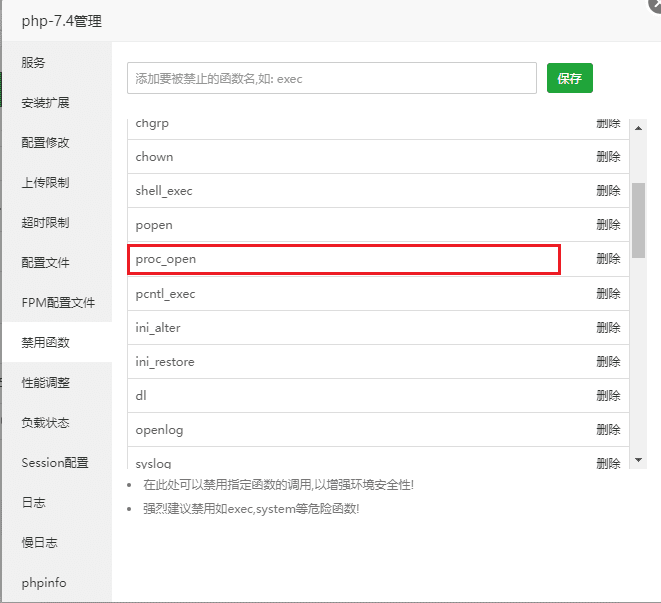Image resolution: width=661 pixels, height=603 pixels.
Task: Click the scrollbar down arrow
Action: pyautogui.click(x=639, y=460)
